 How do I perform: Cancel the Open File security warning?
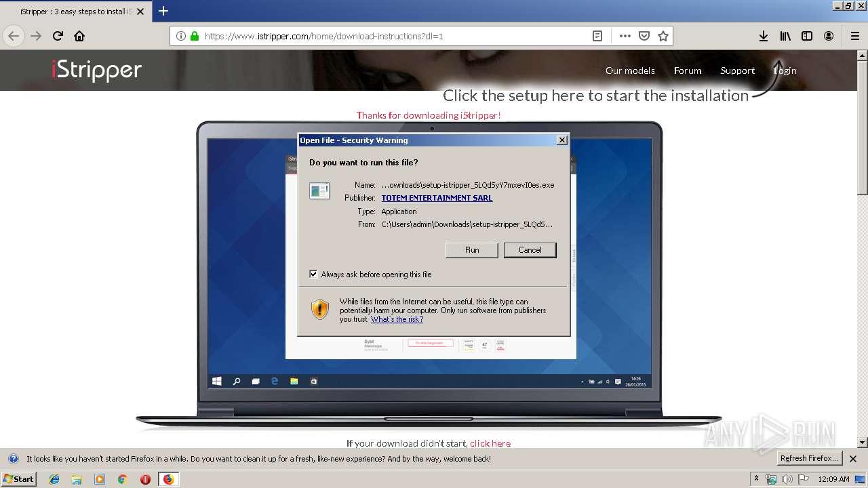point(530,250)
